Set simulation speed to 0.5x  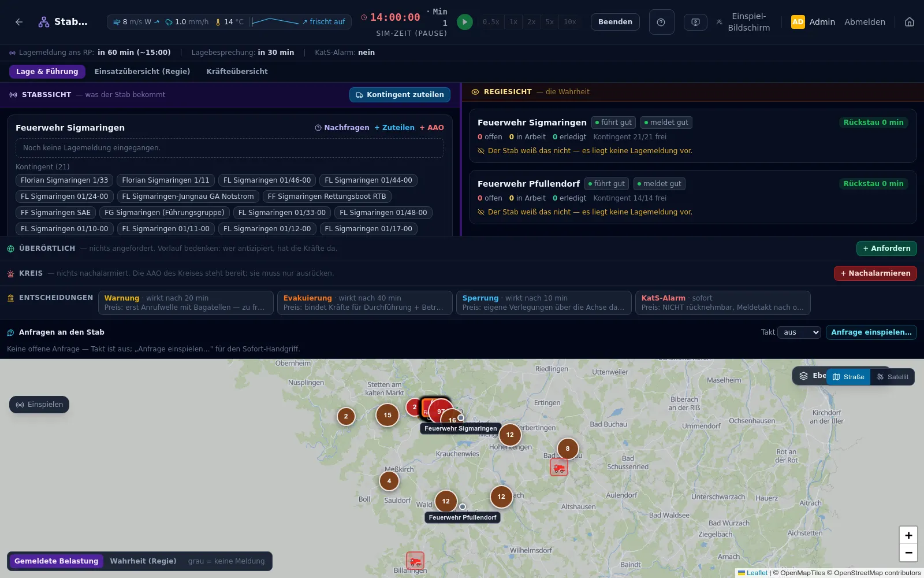[x=491, y=22]
